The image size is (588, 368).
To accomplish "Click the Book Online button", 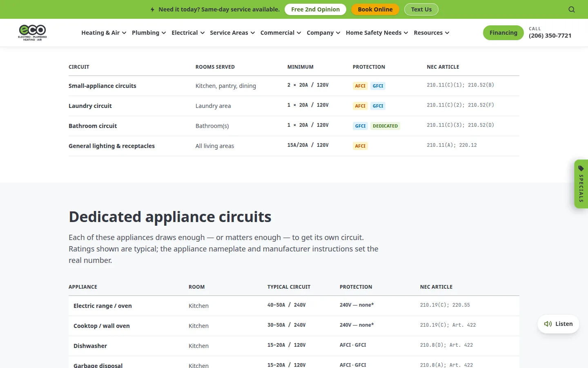I will point(375,9).
